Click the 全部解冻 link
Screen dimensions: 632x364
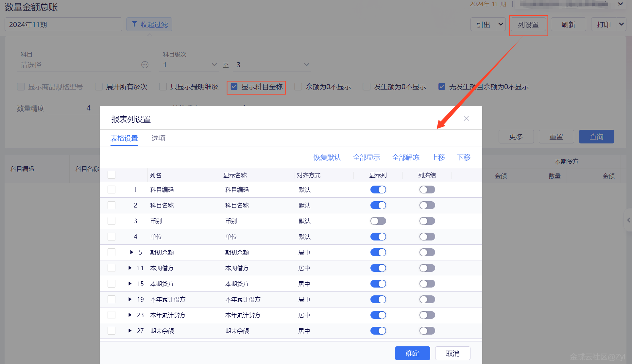406,157
